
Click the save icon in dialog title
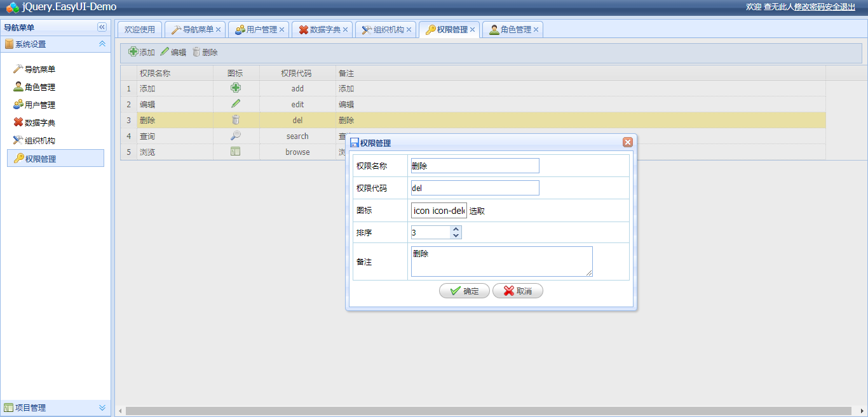[x=355, y=143]
